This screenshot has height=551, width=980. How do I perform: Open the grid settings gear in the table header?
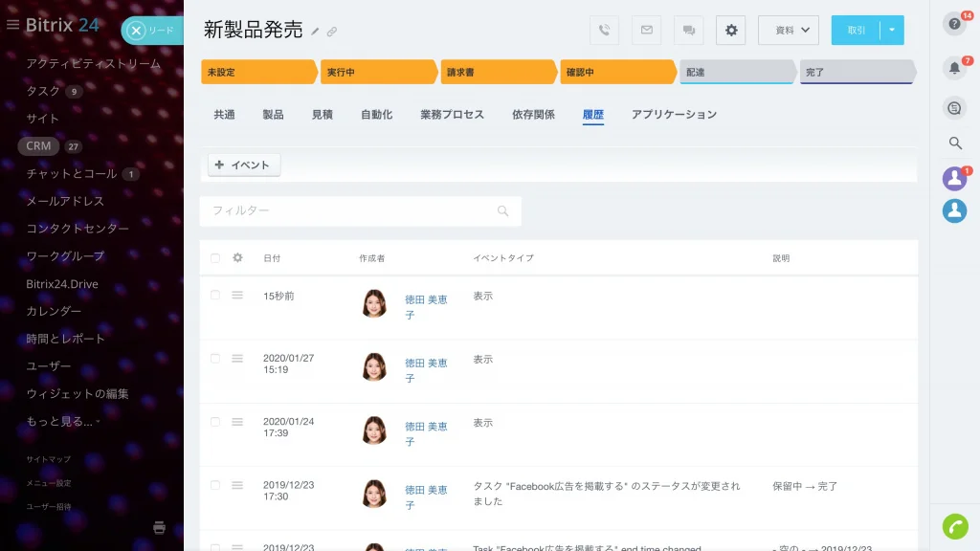click(x=237, y=257)
